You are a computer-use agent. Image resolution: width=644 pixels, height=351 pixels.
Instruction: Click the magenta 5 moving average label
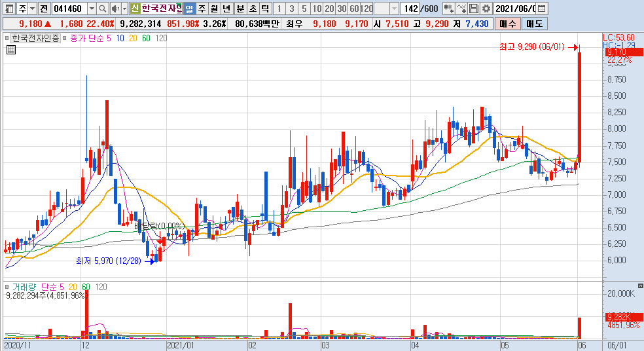(x=109, y=38)
